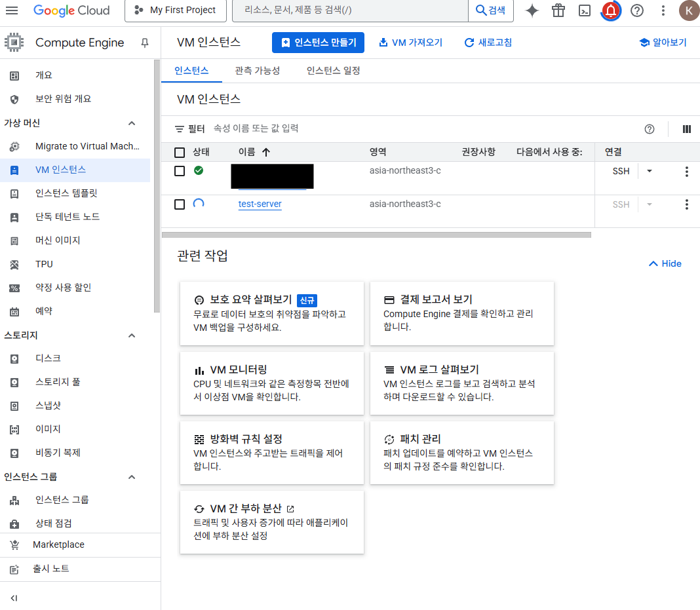The image size is (700, 610).
Task: Open the My First Project selector
Action: pos(176,10)
